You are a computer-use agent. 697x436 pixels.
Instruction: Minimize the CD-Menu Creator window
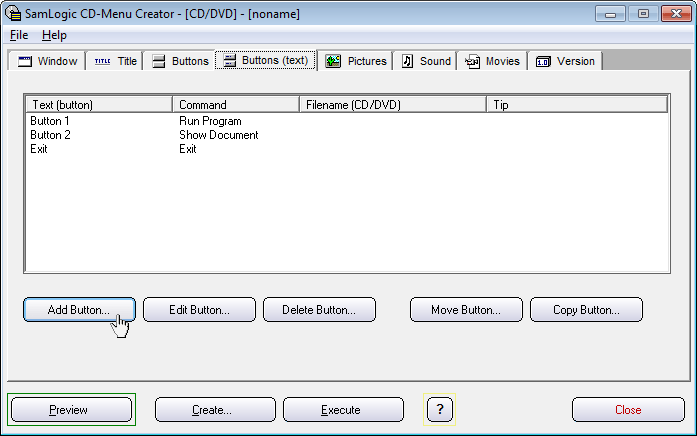(x=610, y=14)
